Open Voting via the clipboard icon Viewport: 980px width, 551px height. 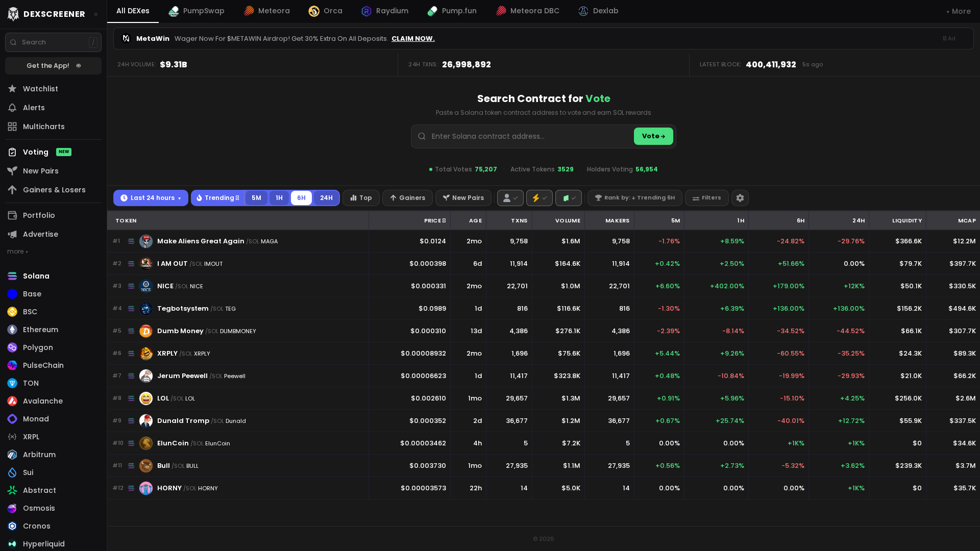[x=12, y=152]
